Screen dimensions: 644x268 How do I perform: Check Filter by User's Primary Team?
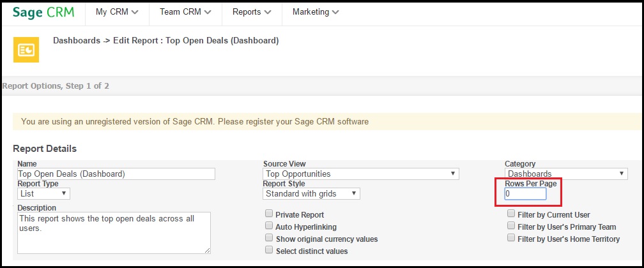[511, 226]
